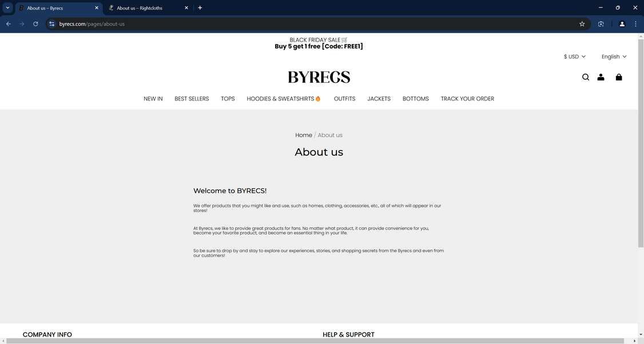Click the forward navigation arrow
Image resolution: width=644 pixels, height=344 pixels.
[x=22, y=24]
